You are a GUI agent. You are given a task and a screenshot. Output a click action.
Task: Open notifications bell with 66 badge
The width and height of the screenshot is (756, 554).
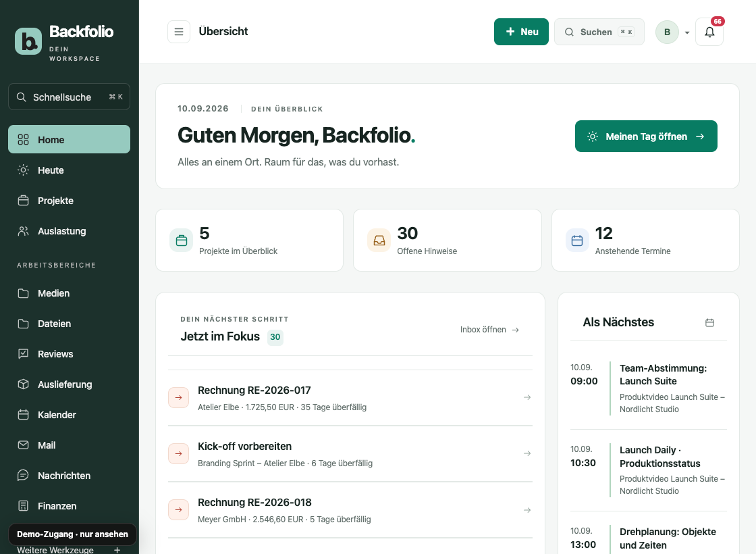coord(709,32)
